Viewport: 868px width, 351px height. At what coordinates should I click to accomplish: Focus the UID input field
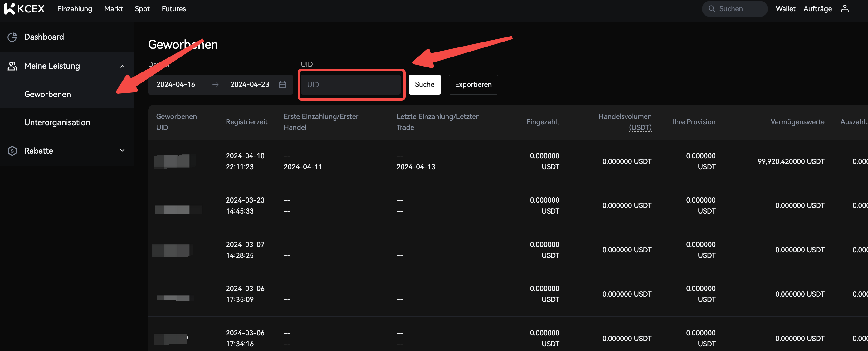click(x=350, y=85)
